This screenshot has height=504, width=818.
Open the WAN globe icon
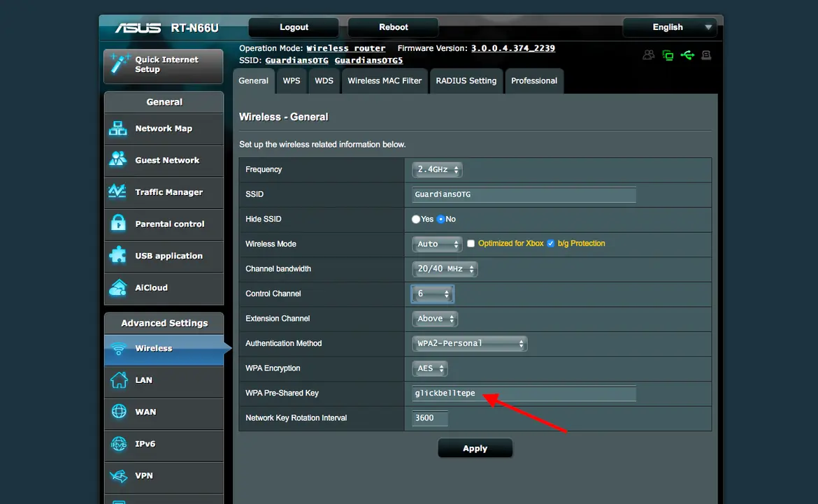[x=119, y=412]
